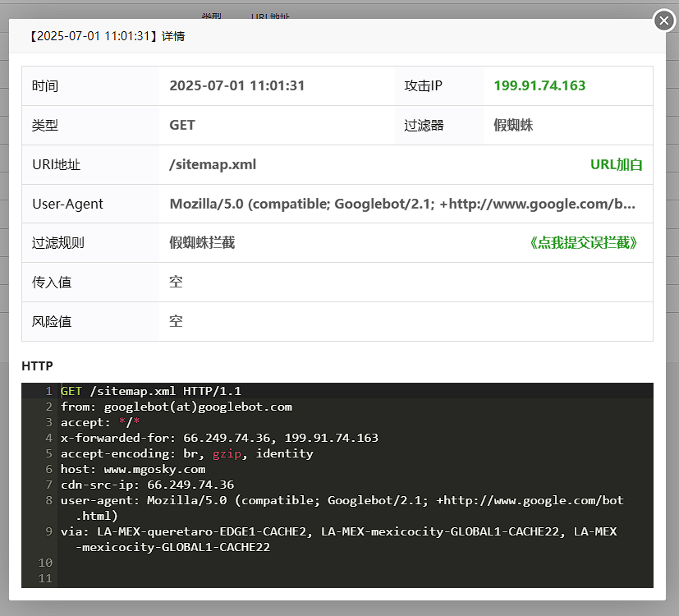Click the truncated User-Agent value text
This screenshot has width=679, height=616.
pyautogui.click(x=402, y=204)
